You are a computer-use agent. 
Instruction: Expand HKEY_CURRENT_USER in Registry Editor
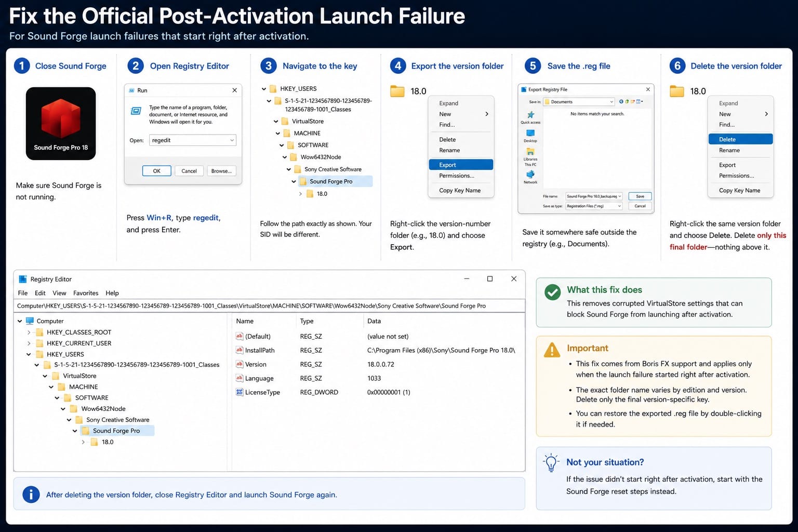pyautogui.click(x=29, y=343)
